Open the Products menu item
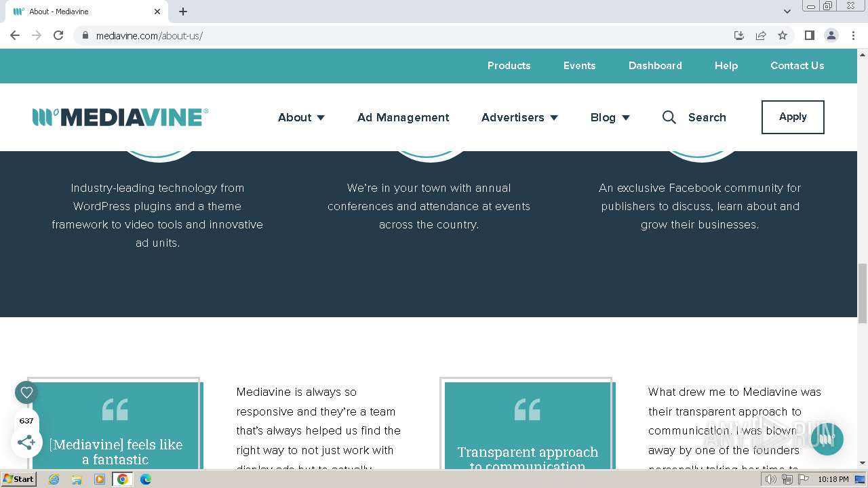The image size is (868, 488). [509, 66]
